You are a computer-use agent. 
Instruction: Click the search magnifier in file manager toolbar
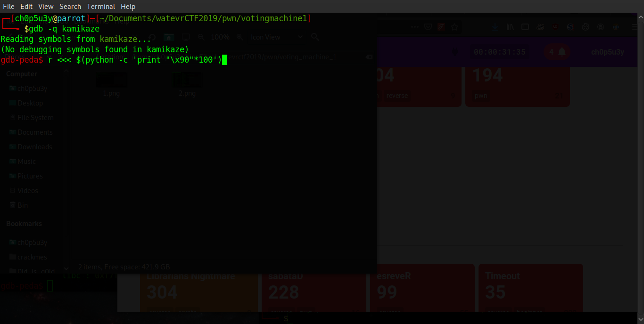pos(314,37)
